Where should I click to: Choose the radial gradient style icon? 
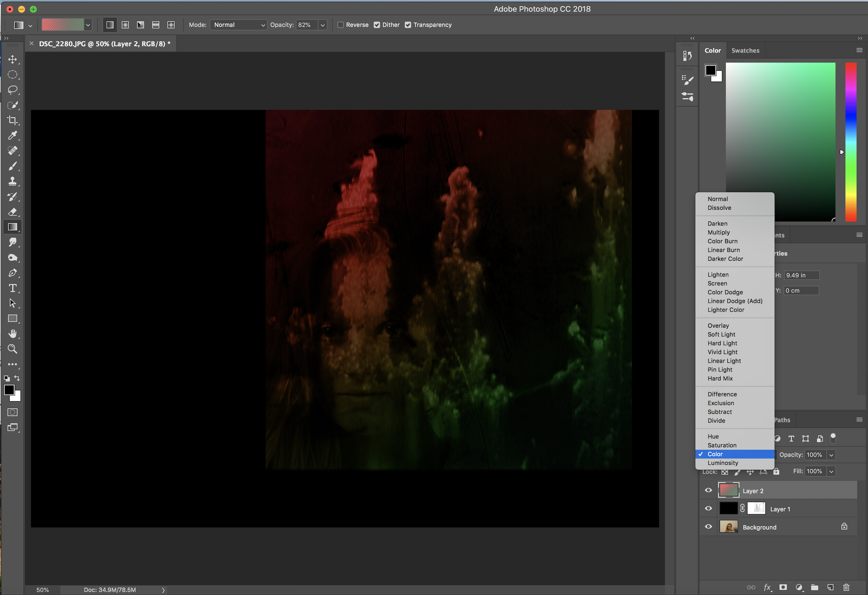click(125, 25)
